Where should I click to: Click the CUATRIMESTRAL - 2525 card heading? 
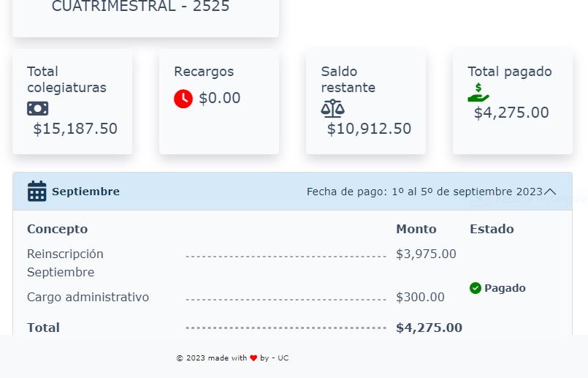click(x=140, y=7)
